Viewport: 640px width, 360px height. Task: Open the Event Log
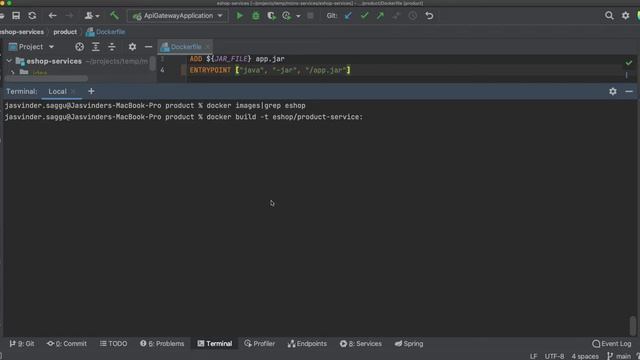coord(612,344)
